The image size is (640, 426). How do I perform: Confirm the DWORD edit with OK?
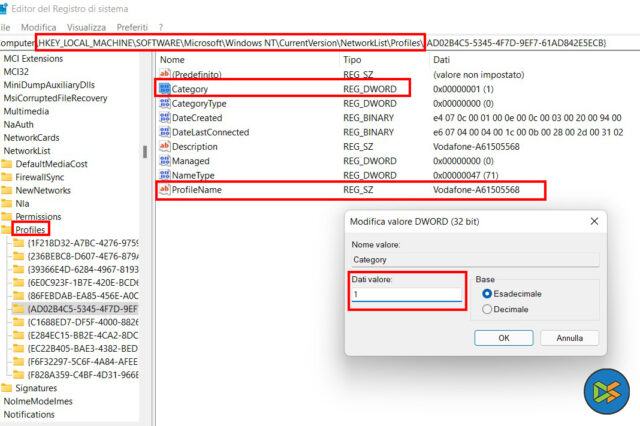pyautogui.click(x=504, y=338)
